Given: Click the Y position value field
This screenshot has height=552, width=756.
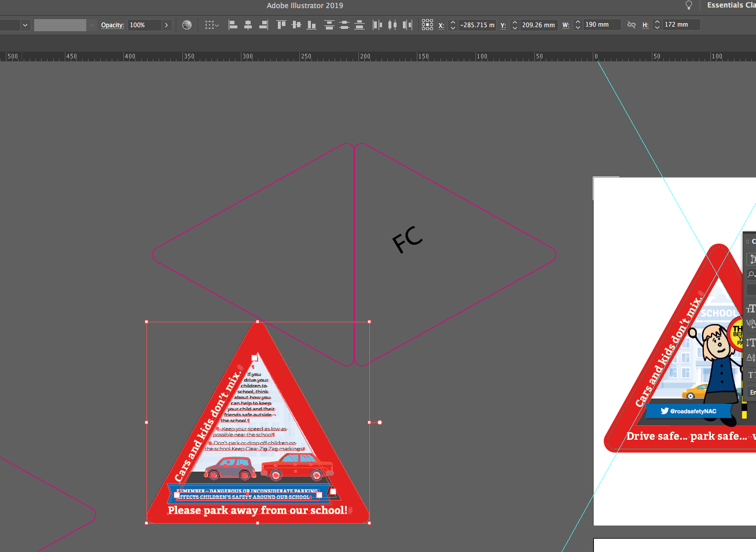Looking at the screenshot, I should click(539, 25).
